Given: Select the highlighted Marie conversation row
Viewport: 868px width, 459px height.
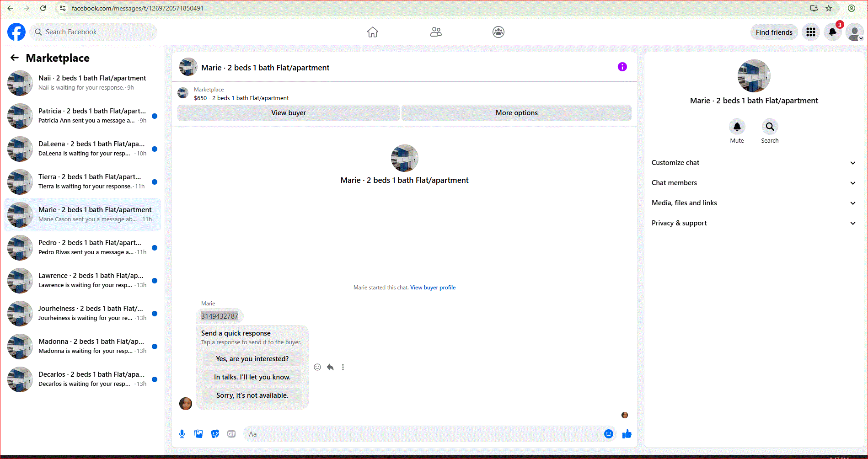Looking at the screenshot, I should (82, 214).
